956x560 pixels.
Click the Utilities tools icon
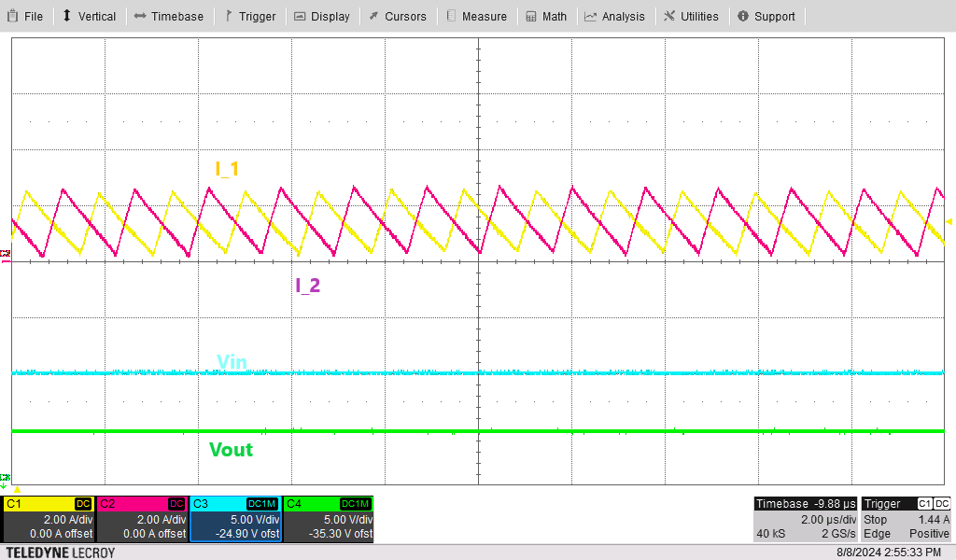[x=670, y=16]
